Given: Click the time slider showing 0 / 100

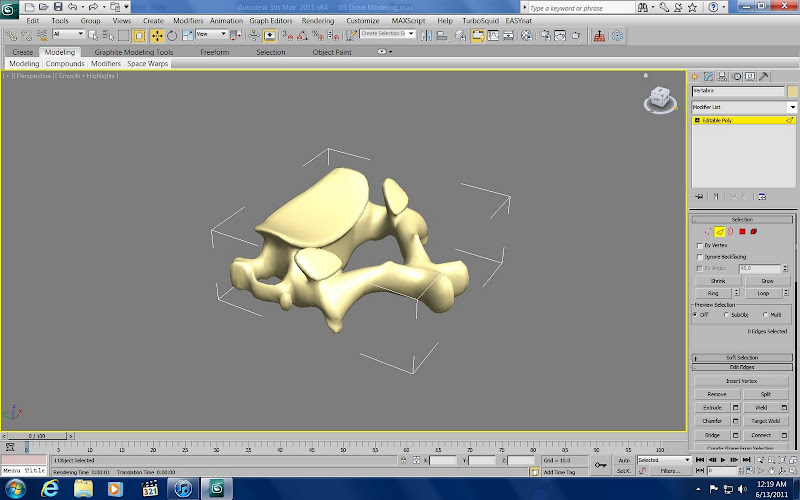Looking at the screenshot, I should [x=36, y=436].
